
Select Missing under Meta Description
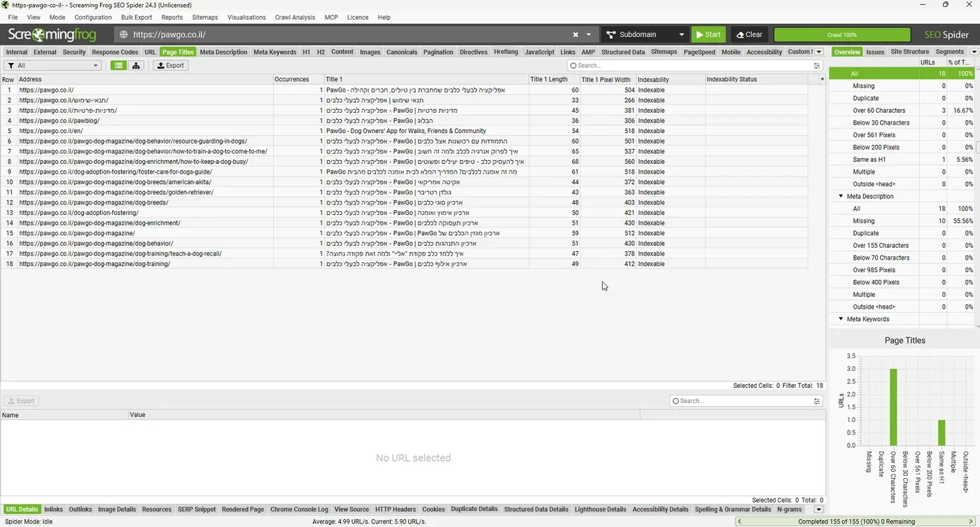pyautogui.click(x=902, y=221)
